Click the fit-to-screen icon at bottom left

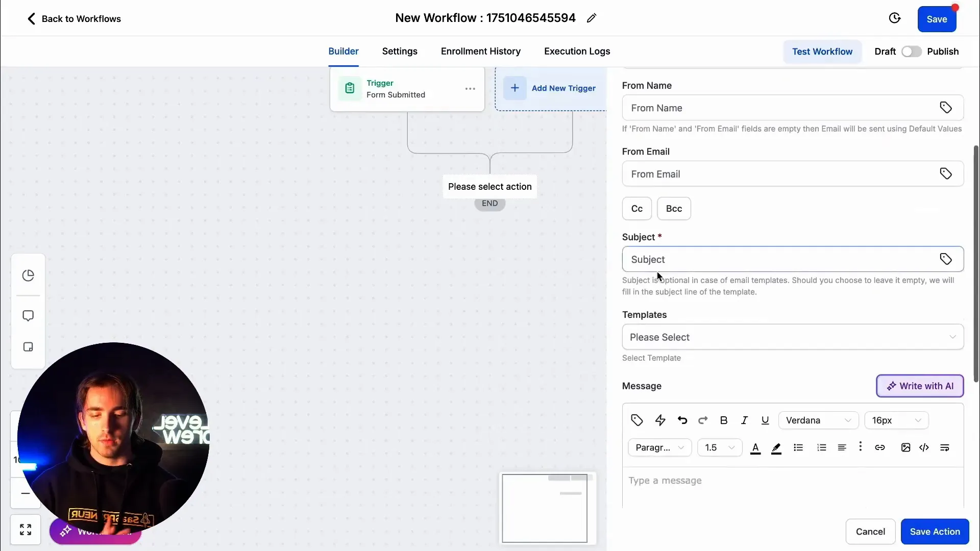26,530
